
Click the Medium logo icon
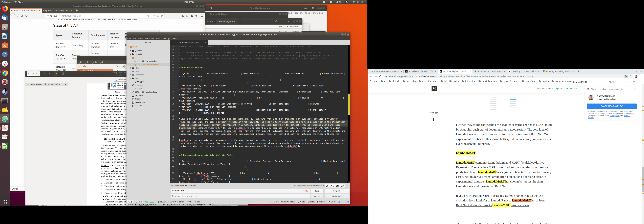pyautogui.click(x=434, y=88)
